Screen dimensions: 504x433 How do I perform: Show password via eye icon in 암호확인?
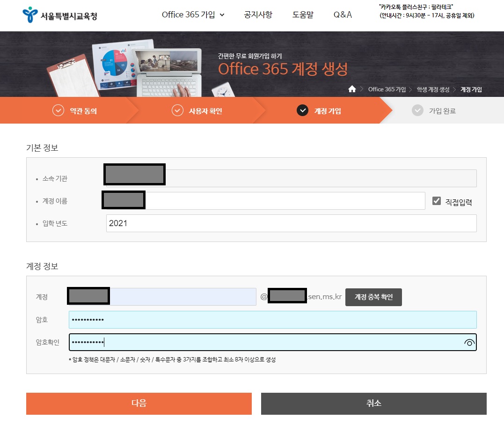click(x=469, y=343)
